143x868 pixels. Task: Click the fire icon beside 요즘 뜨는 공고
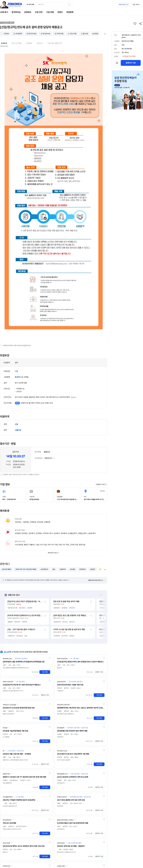tap(6, 595)
